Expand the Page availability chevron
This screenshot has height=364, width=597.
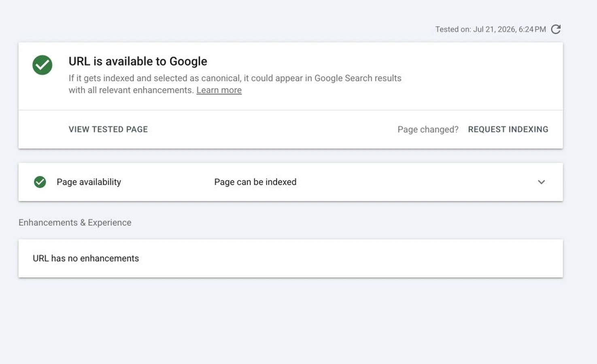pyautogui.click(x=541, y=182)
